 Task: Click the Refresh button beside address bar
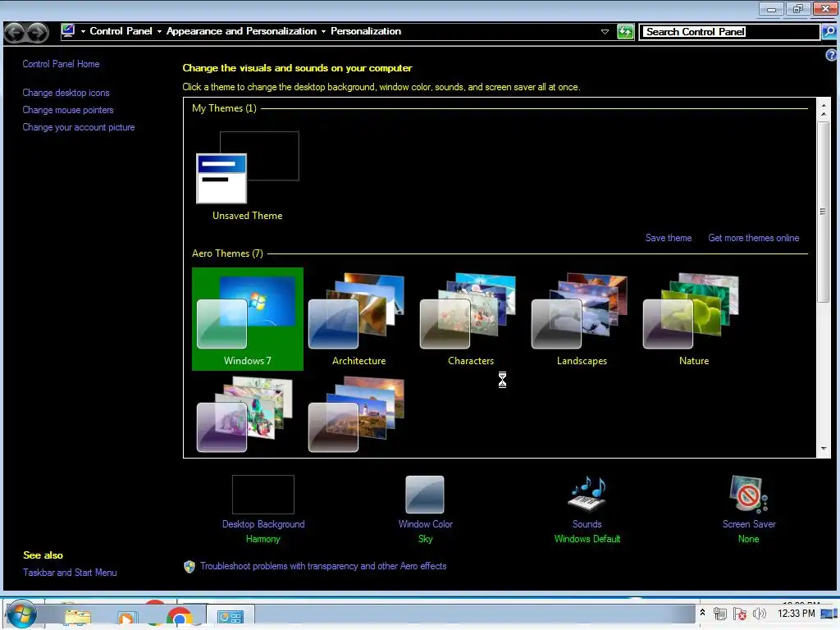click(x=625, y=32)
